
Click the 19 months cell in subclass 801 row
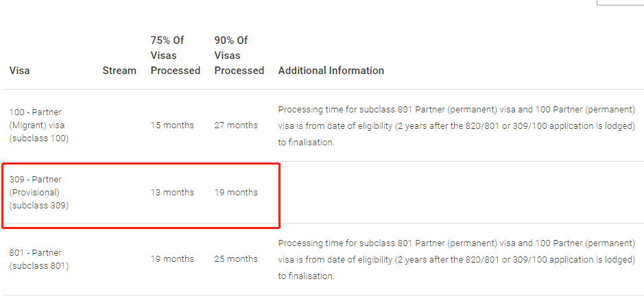[x=172, y=259]
